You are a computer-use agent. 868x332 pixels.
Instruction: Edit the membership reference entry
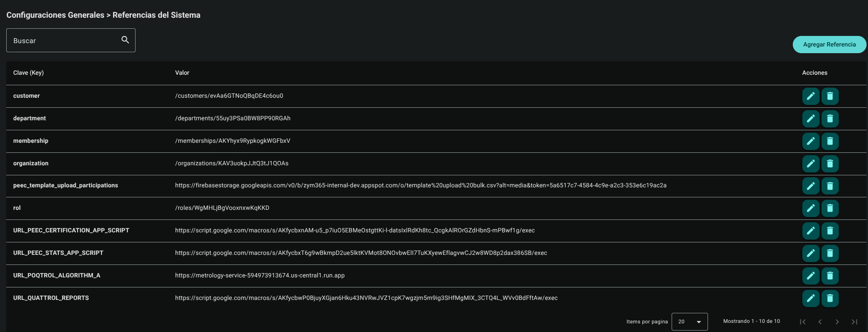[811, 141]
